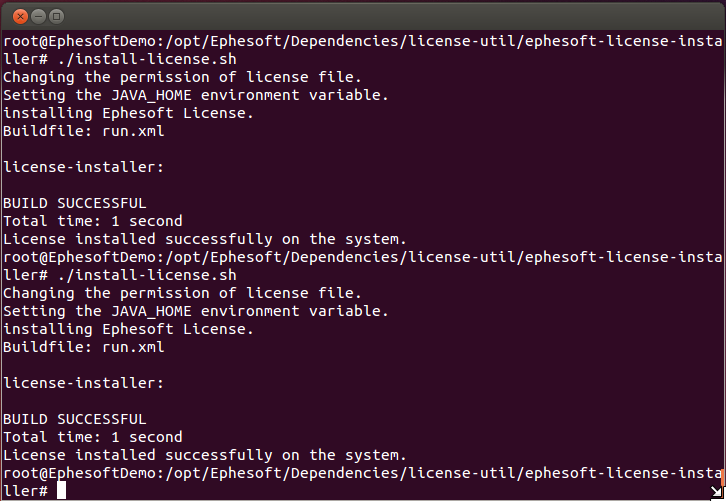Click the first 'license-installer:' target line

[x=83, y=167]
